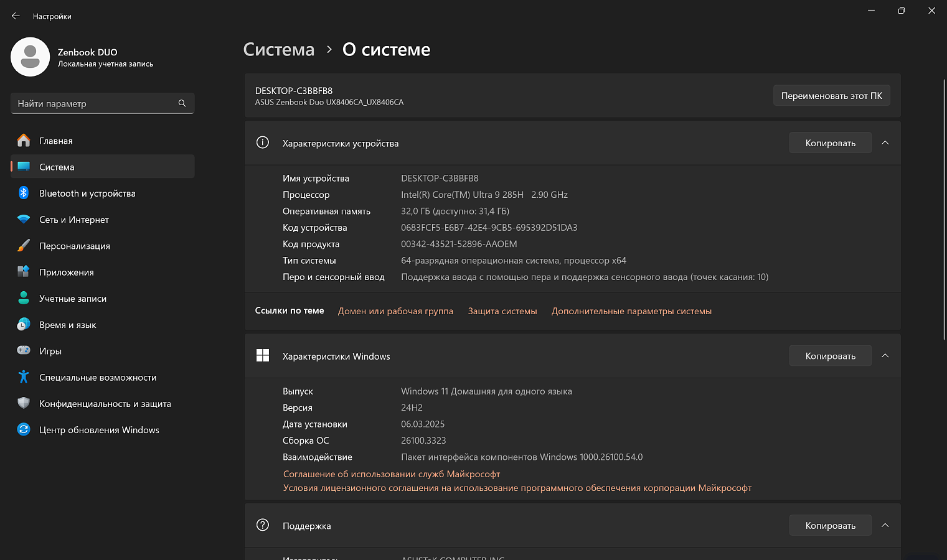Open Соглашение об использовании служб Майкрософт

click(392, 474)
